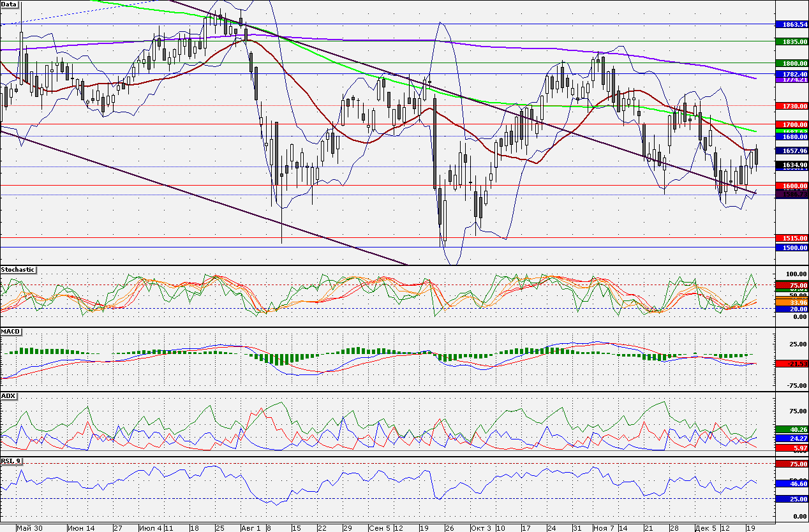Click the red 1515.00 level tag
Screen dimensions: 809x532
pyautogui.click(x=791, y=238)
